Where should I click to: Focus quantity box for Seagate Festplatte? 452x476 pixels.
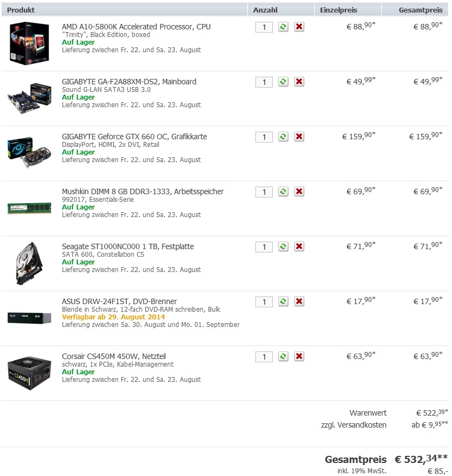(264, 247)
